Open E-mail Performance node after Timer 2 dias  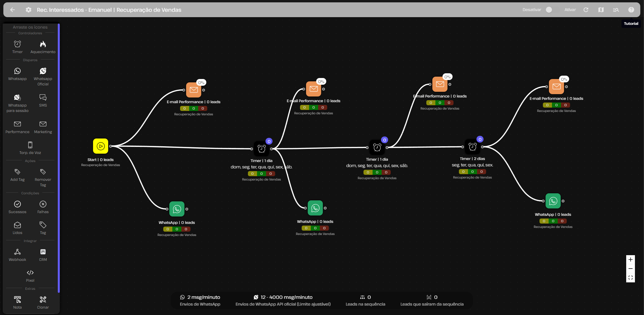tap(557, 86)
